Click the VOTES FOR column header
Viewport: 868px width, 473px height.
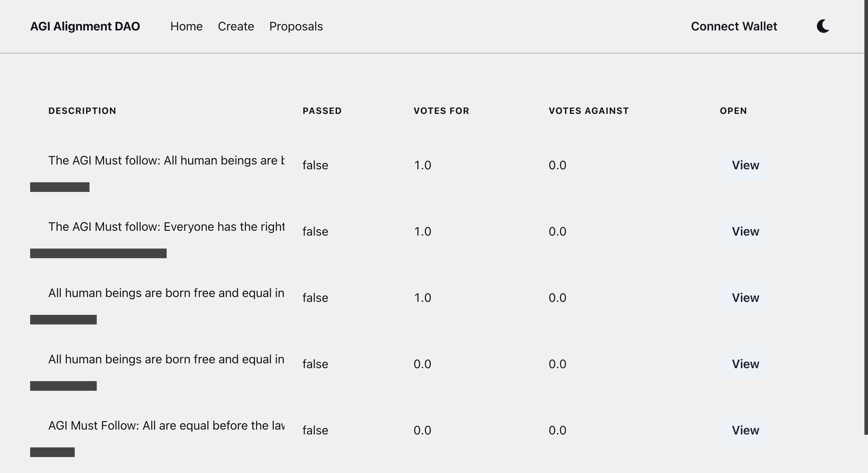pos(442,111)
